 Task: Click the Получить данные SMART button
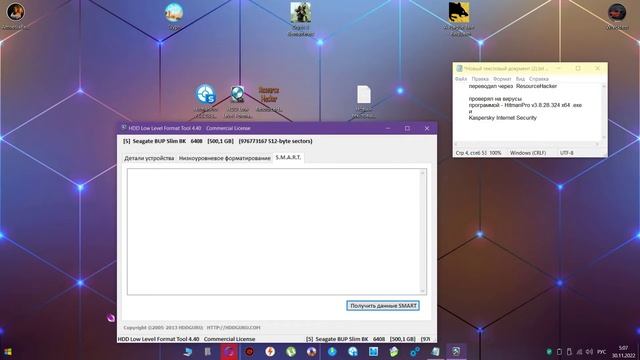click(x=383, y=306)
